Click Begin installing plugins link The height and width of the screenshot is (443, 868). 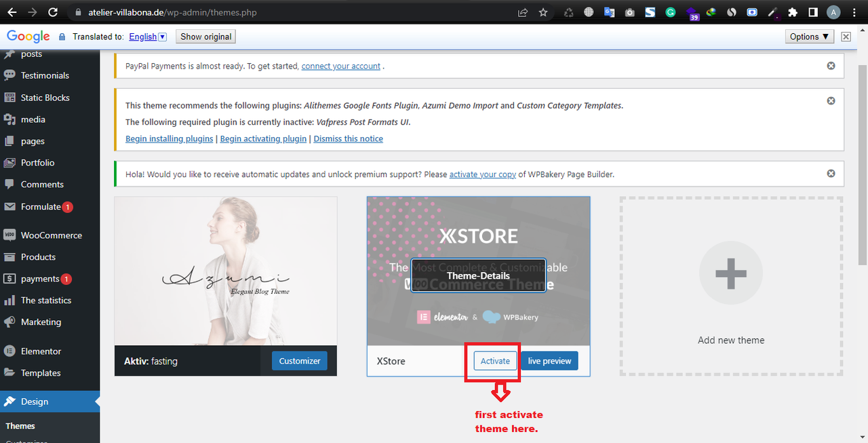[x=169, y=138]
